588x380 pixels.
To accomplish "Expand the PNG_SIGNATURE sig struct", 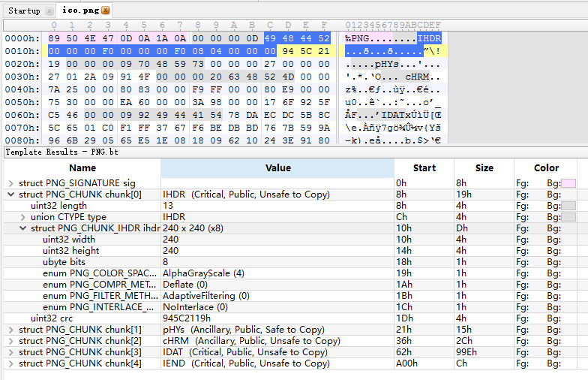I will tap(10, 183).
